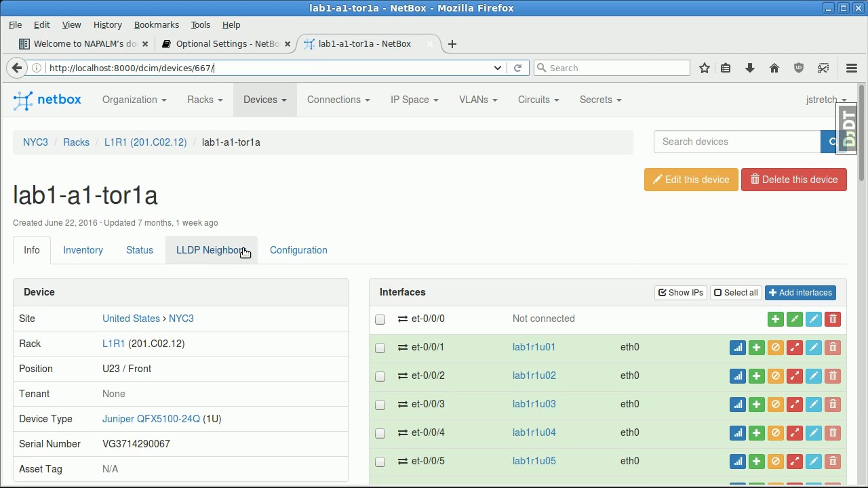
Task: Click browser back arrow button
Action: click(x=17, y=68)
